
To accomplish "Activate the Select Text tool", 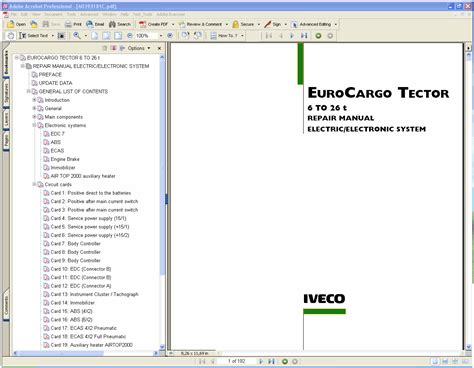I will tap(33, 36).
